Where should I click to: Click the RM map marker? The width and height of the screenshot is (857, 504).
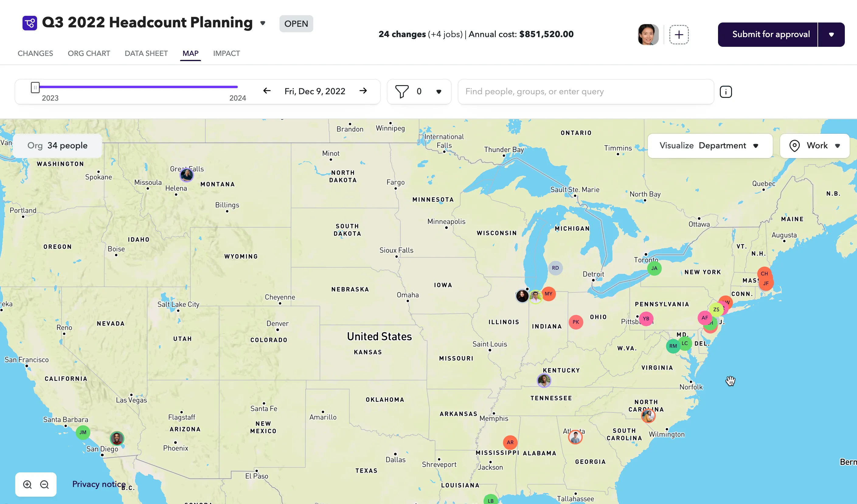click(673, 346)
